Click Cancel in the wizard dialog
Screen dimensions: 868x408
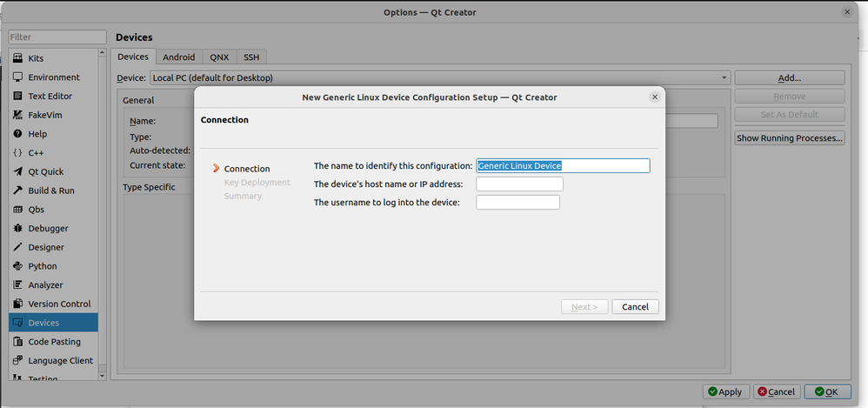coord(635,307)
